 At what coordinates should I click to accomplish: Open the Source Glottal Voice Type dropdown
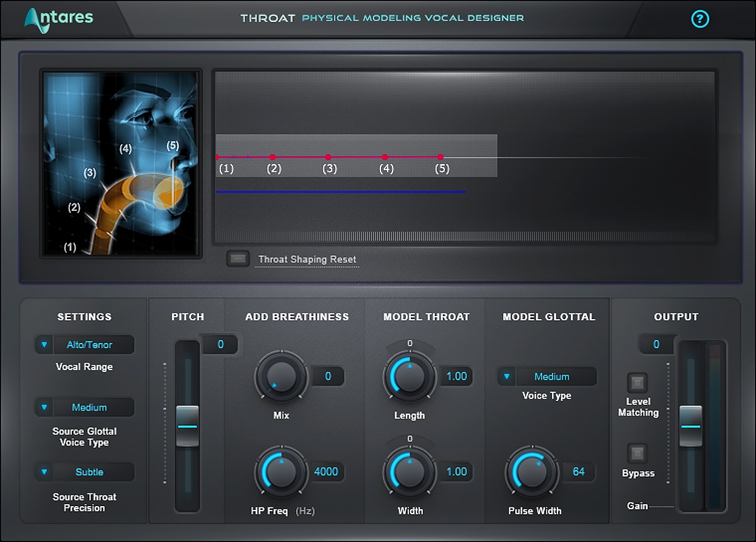click(x=84, y=407)
